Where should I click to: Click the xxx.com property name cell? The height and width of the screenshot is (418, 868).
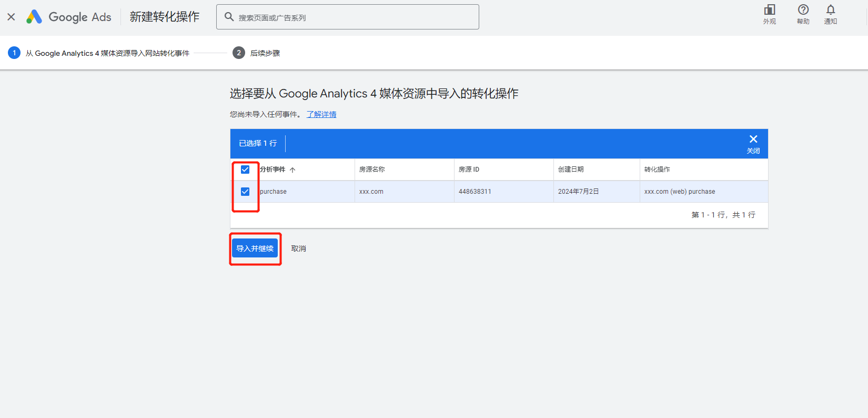tap(371, 192)
